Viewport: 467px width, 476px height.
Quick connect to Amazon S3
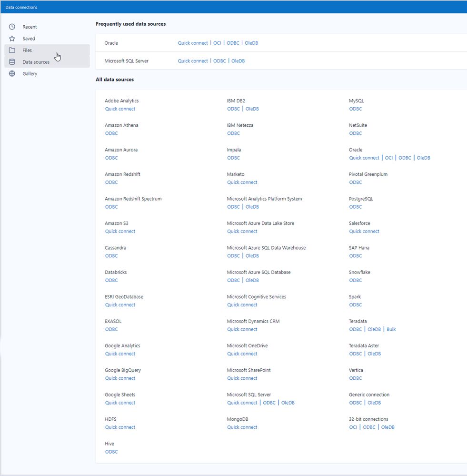pos(120,231)
